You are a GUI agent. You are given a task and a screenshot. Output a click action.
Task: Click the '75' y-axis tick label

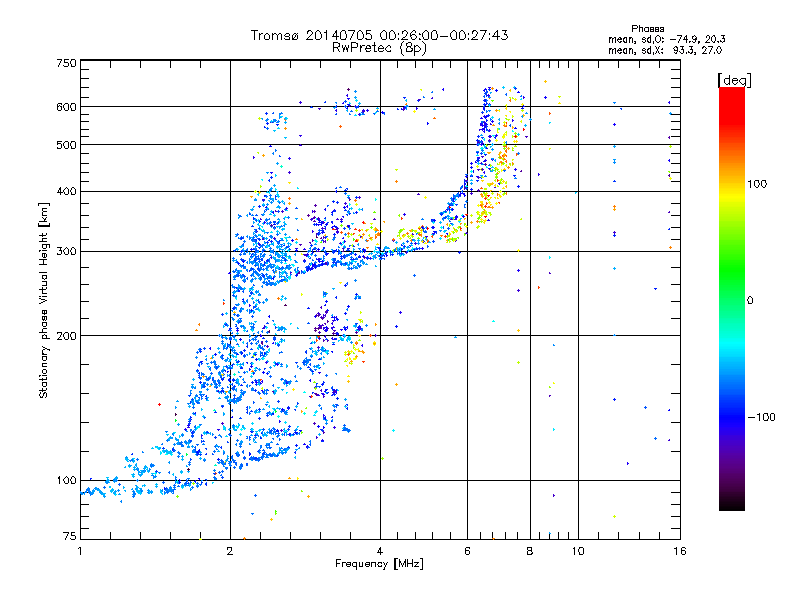[70, 536]
